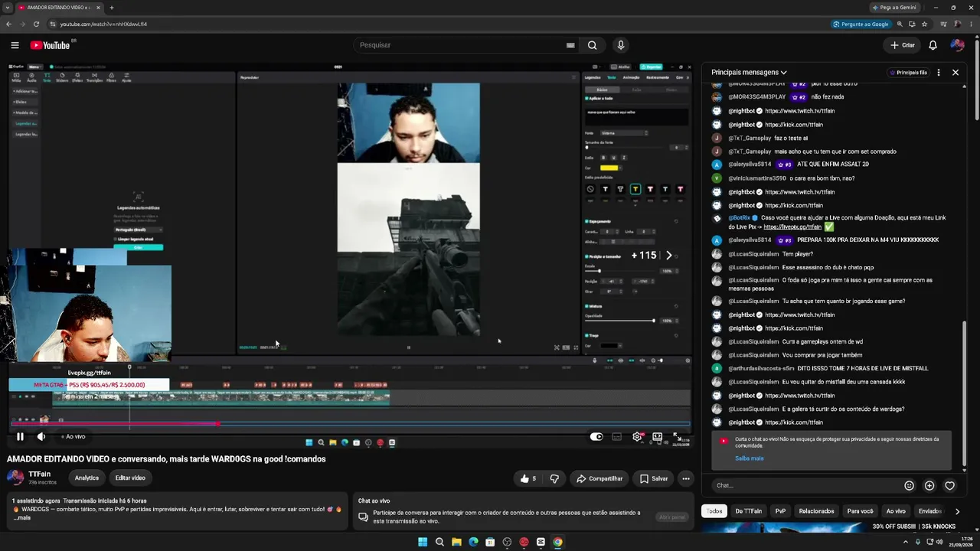The height and width of the screenshot is (551, 980).
Task: Select the Ao vivo filter chip
Action: 896,511
